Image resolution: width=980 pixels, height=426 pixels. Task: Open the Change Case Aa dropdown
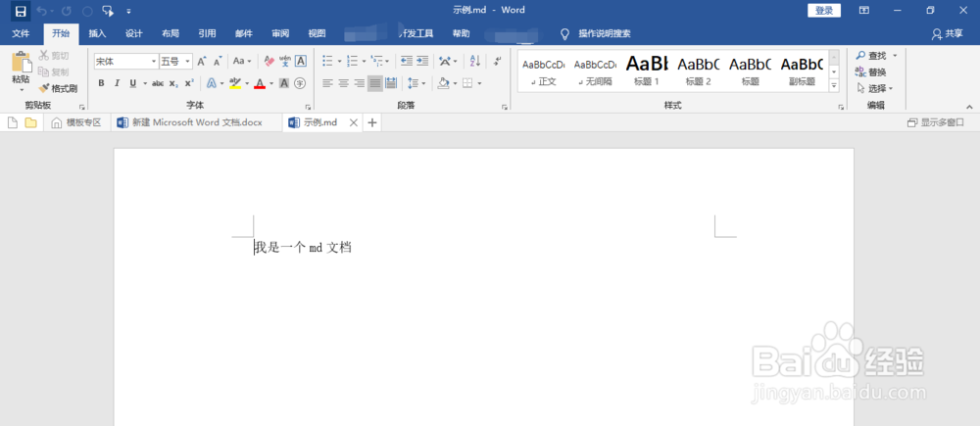click(242, 62)
